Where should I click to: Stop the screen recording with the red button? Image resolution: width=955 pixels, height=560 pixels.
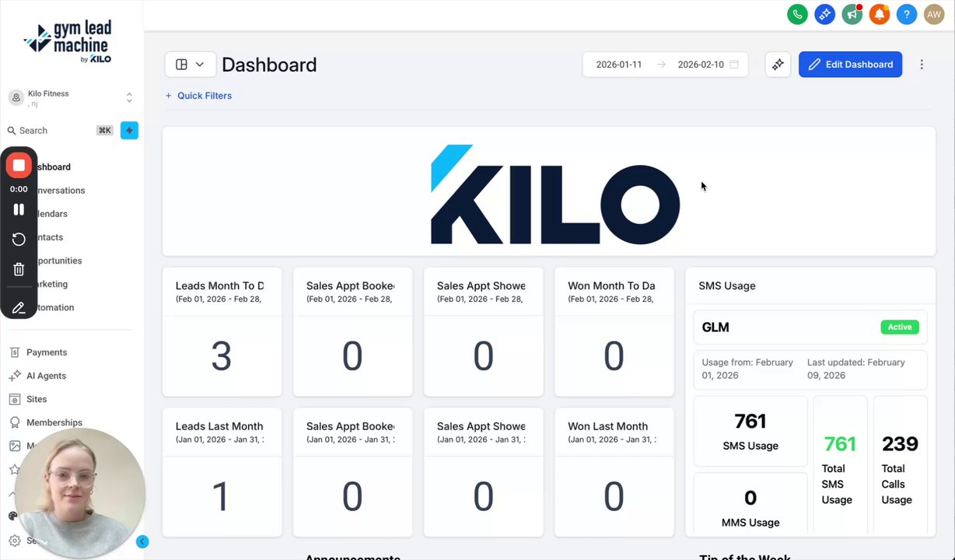pos(19,165)
